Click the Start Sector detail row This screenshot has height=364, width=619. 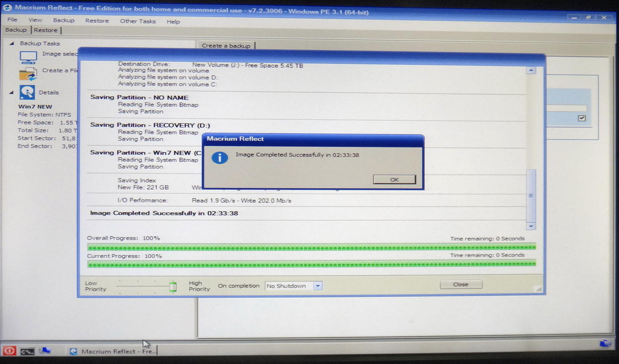click(46, 138)
